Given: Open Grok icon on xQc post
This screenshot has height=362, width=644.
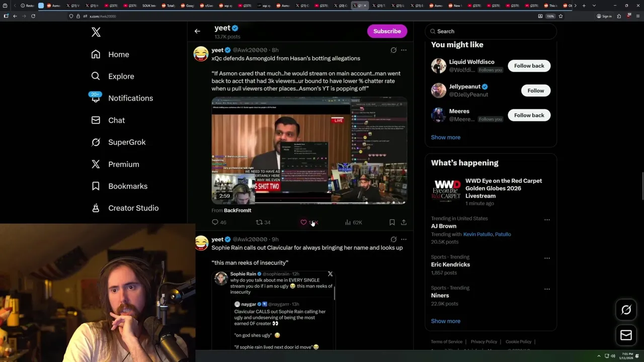Looking at the screenshot, I should click(x=393, y=50).
